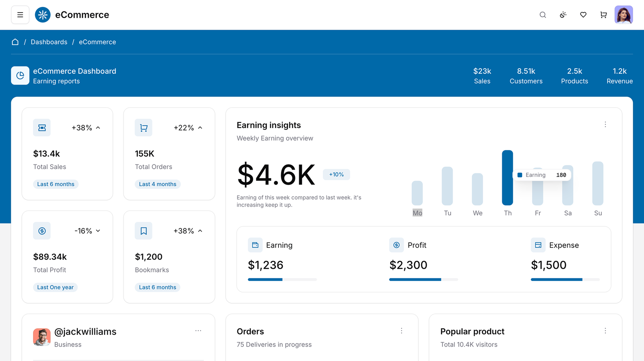This screenshot has width=644, height=361.
Task: Open the Orders card three-dot menu
Action: click(401, 331)
